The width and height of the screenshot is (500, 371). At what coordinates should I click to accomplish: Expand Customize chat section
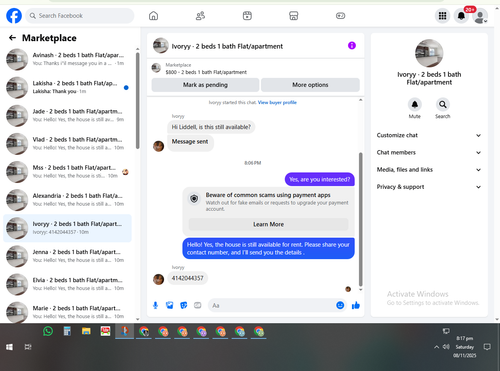click(429, 135)
